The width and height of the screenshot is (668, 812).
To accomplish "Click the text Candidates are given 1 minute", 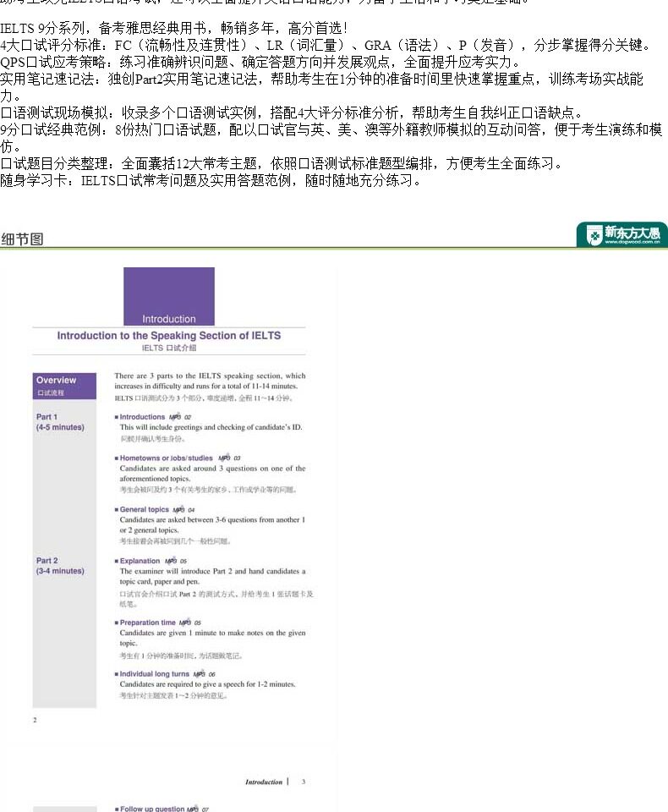I will pyautogui.click(x=212, y=638).
